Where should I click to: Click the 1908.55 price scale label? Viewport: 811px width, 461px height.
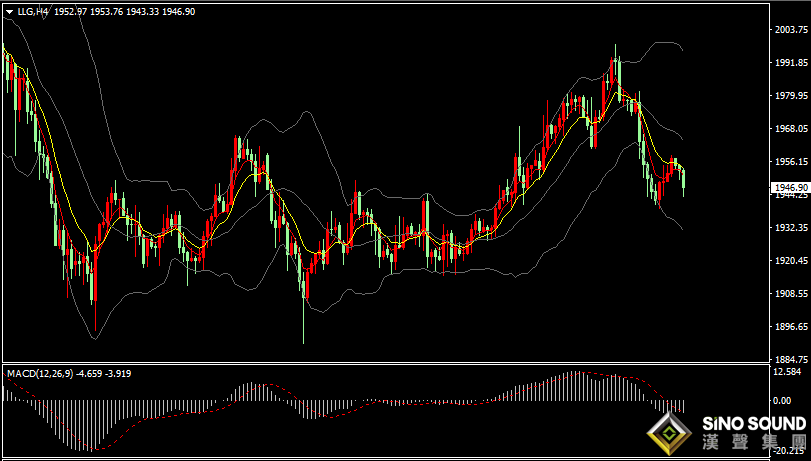coord(792,293)
